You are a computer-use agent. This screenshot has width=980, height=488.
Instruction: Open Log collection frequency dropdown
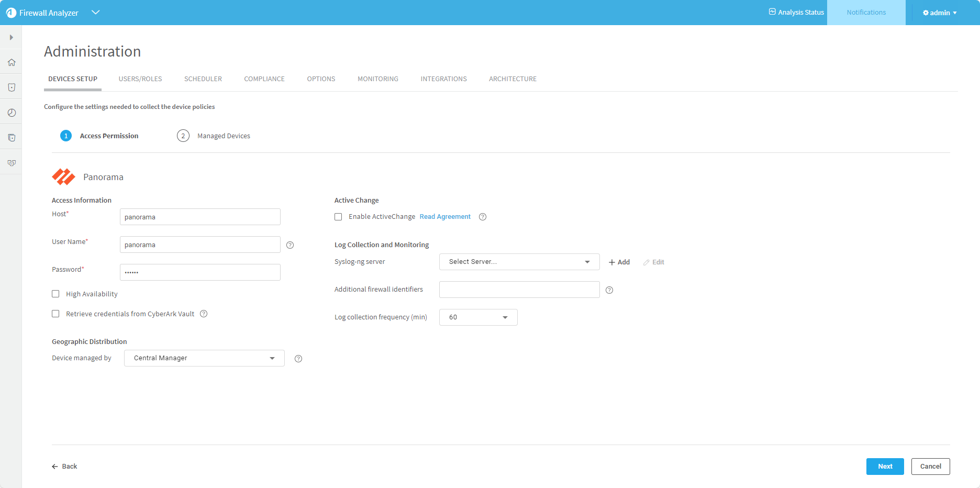pos(478,317)
